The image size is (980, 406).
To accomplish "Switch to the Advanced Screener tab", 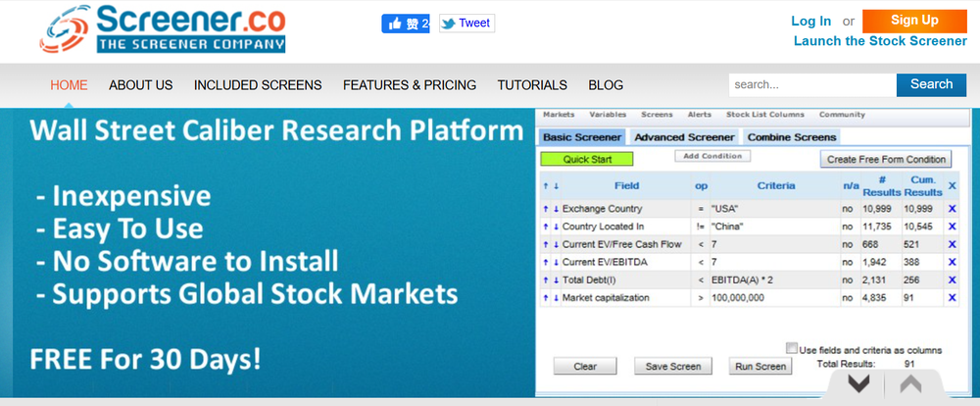I will pos(684,137).
